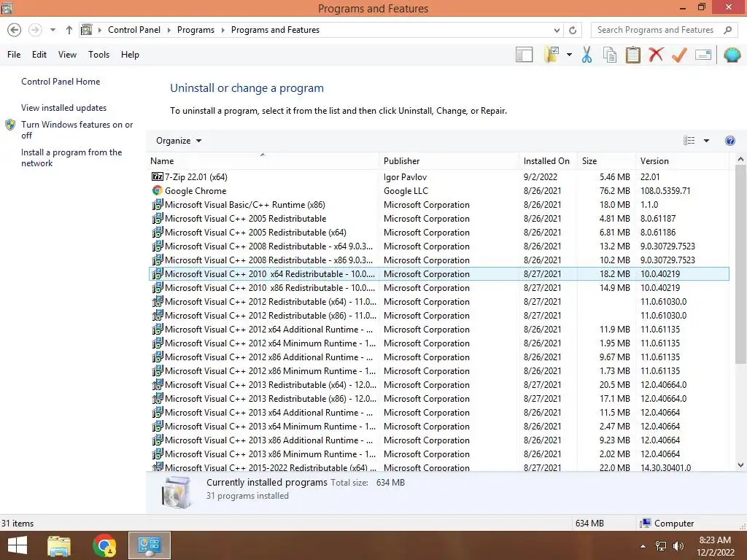Expand chevron after Programs breadcrumb

222,30
